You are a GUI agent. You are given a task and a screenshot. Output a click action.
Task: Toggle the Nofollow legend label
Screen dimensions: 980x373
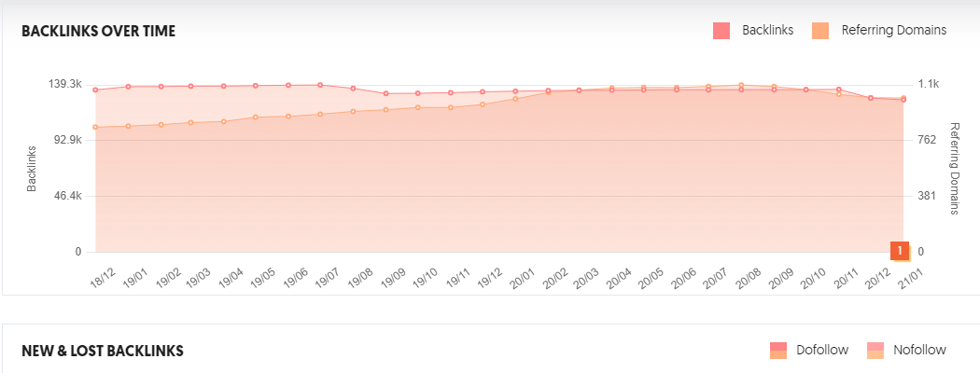coord(919,351)
